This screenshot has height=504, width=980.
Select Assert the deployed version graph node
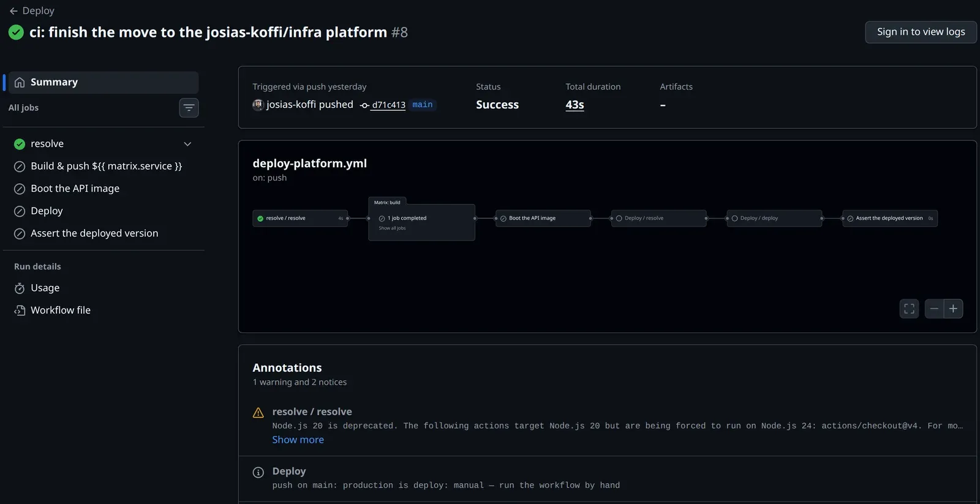tap(890, 218)
